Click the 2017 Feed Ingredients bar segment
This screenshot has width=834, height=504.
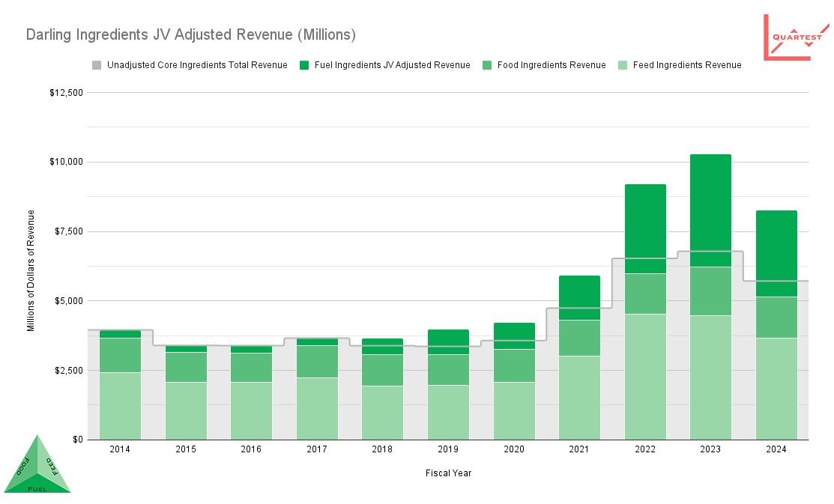(x=317, y=409)
